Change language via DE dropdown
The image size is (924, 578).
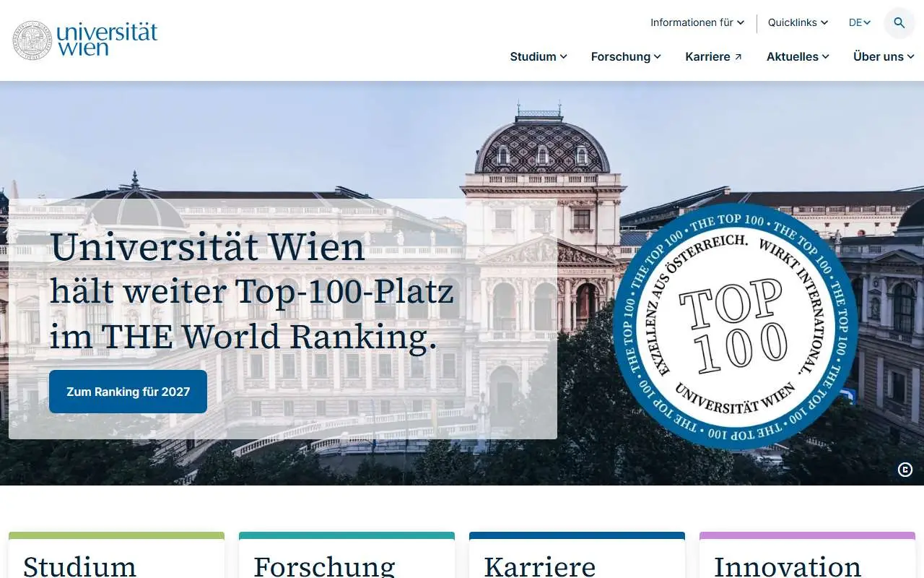click(860, 22)
